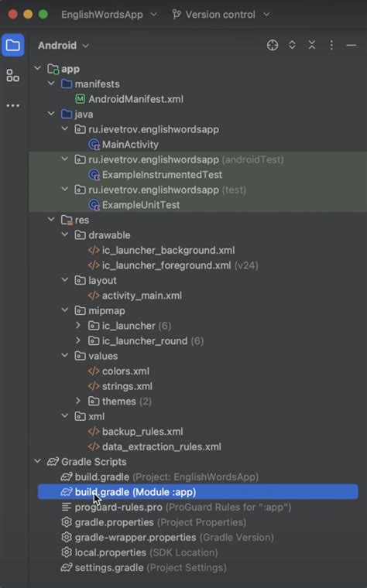Click the MainActivity class icon

(x=94, y=145)
